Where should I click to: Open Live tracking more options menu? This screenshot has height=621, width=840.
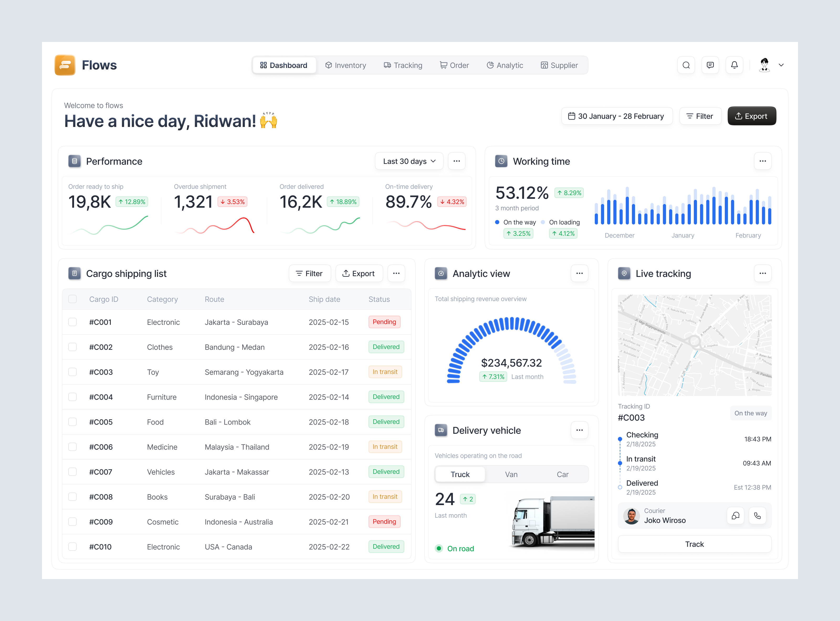tap(763, 273)
